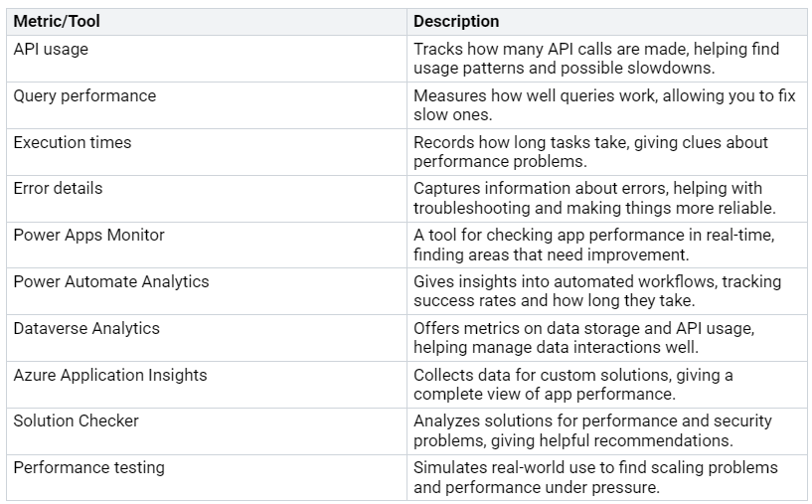Click the Solution Checker cell
Viewport: 812px width, 504px height.
tap(76, 420)
